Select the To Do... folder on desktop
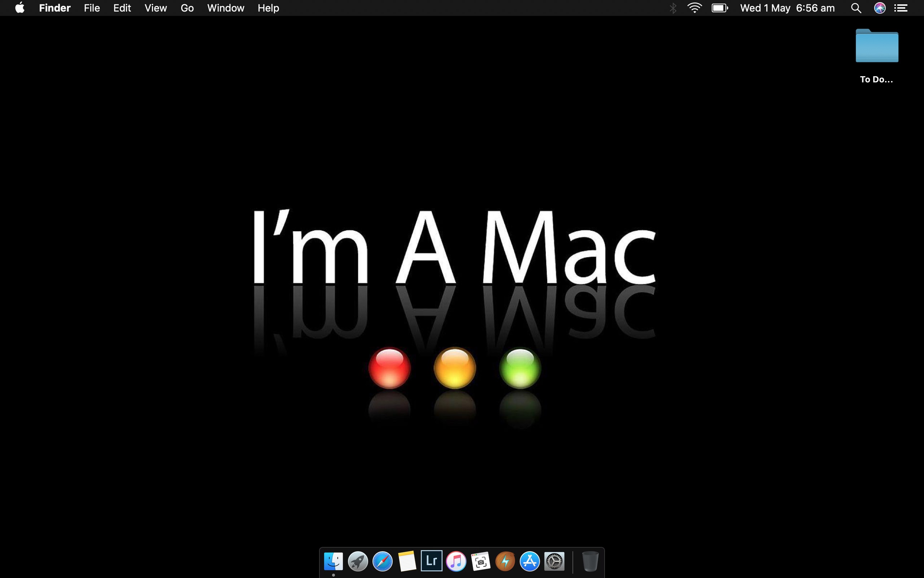924x578 pixels. pyautogui.click(x=877, y=46)
